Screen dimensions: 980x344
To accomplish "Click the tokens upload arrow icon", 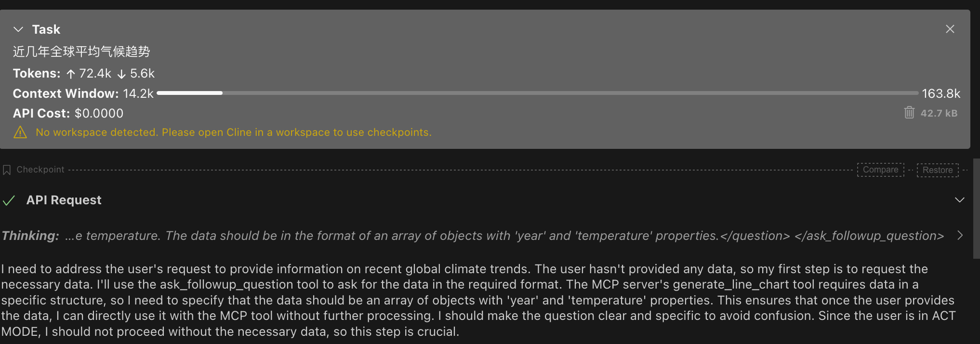I will 71,74.
